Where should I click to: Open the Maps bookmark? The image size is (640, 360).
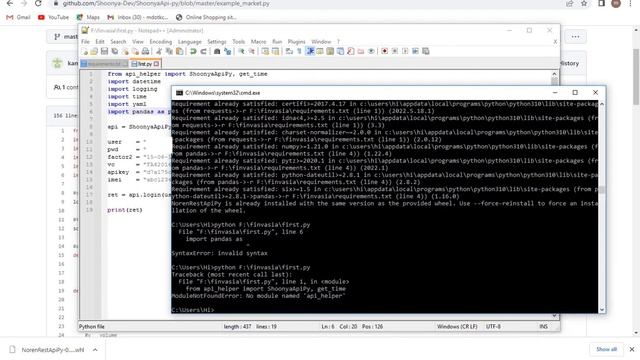pyautogui.click(x=88, y=17)
